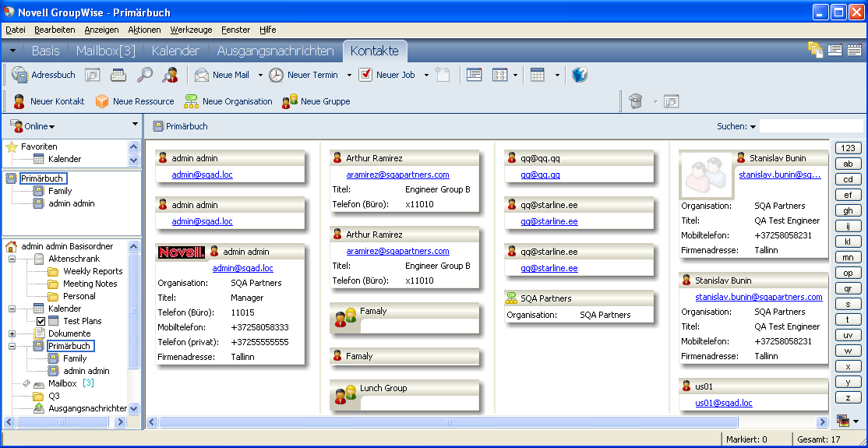Open the Neuer Job dropdown arrow
This screenshot has width=868, height=448.
coord(426,76)
